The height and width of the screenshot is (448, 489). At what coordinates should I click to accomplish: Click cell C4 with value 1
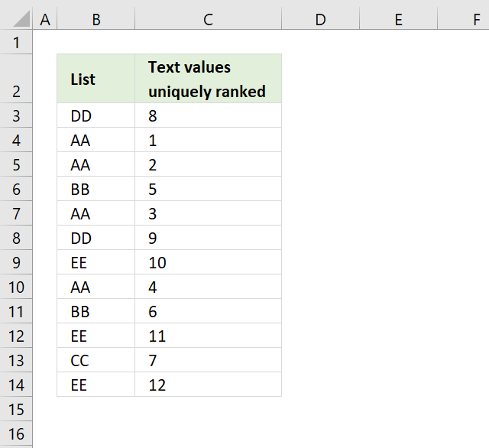209,140
